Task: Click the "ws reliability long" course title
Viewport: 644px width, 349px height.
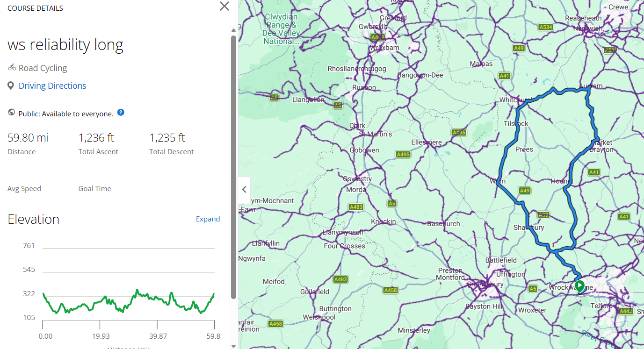Action: 65,45
